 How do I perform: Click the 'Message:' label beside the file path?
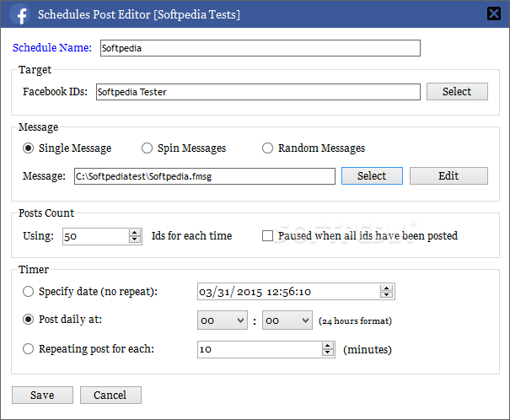tap(44, 176)
